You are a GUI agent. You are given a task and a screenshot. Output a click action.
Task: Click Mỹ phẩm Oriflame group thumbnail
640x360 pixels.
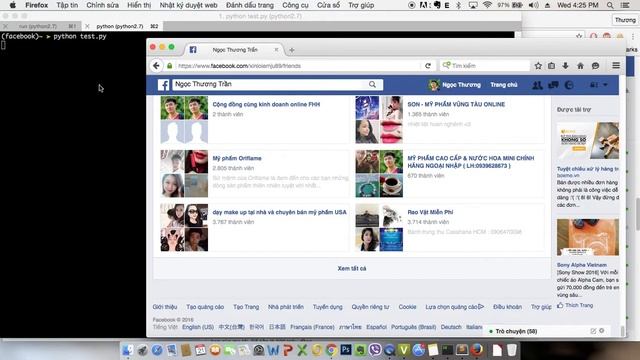click(x=184, y=173)
